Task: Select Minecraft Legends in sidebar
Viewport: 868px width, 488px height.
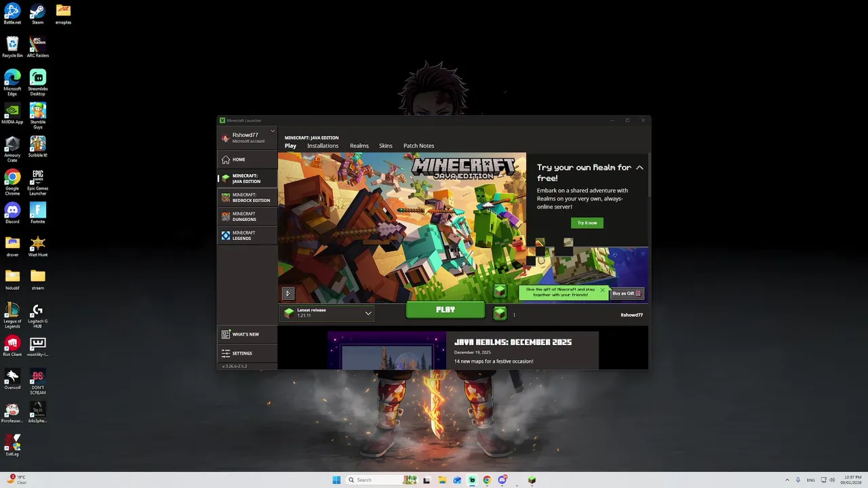Action: [x=247, y=235]
